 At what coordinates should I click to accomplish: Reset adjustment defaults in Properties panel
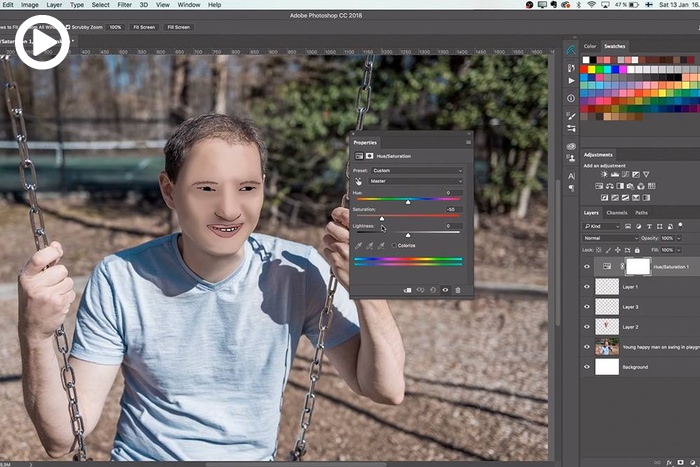[432, 289]
